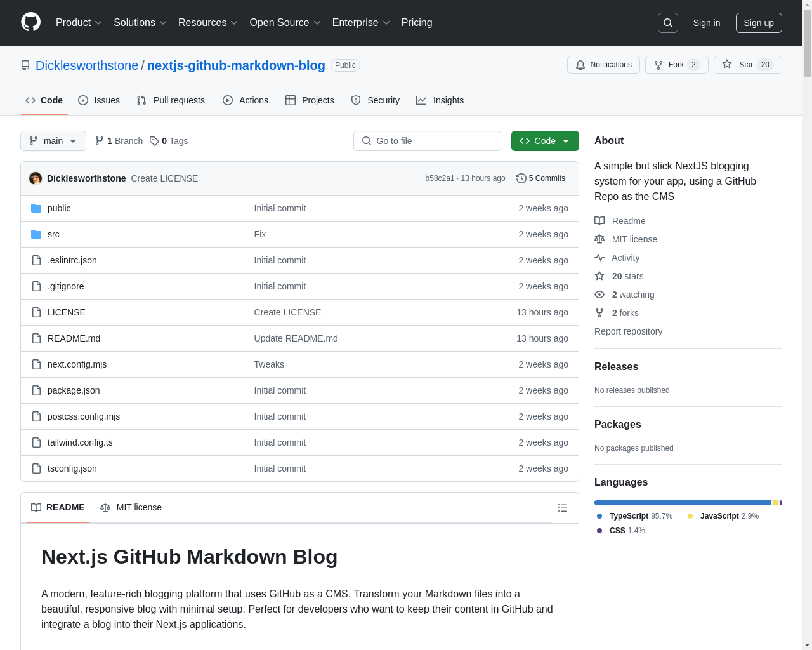This screenshot has height=650, width=812.
Task: Click the Activity pulse icon
Action: (599, 258)
